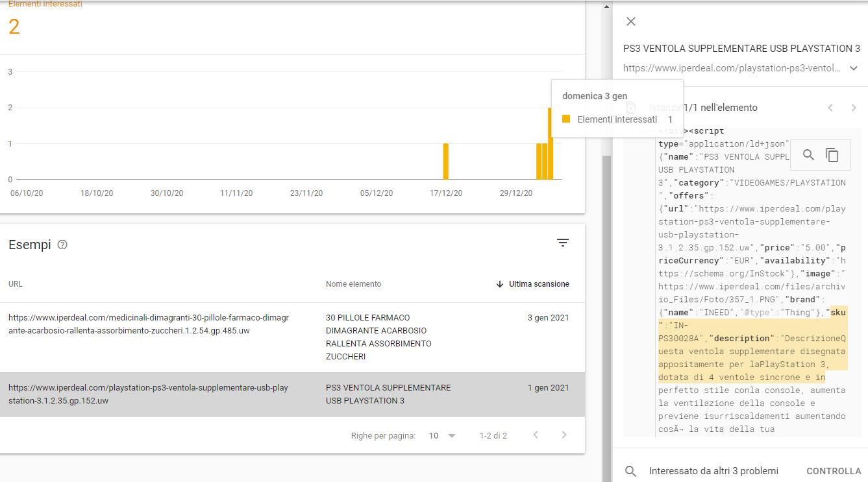Click the yellow Elementi interessati legend swatch
The image size is (868, 482).
pyautogui.click(x=566, y=119)
